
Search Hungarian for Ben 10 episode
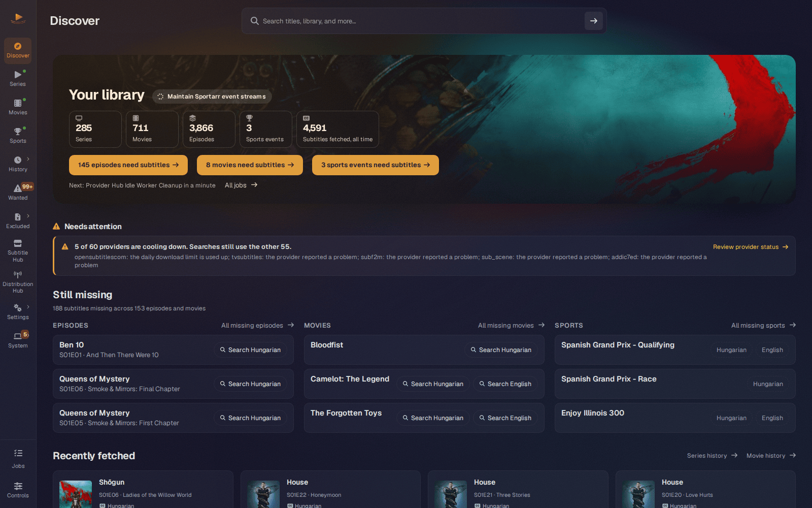click(x=250, y=350)
